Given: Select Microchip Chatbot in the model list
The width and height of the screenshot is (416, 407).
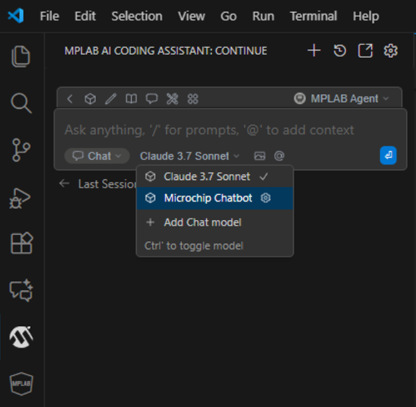Looking at the screenshot, I should (x=215, y=198).
